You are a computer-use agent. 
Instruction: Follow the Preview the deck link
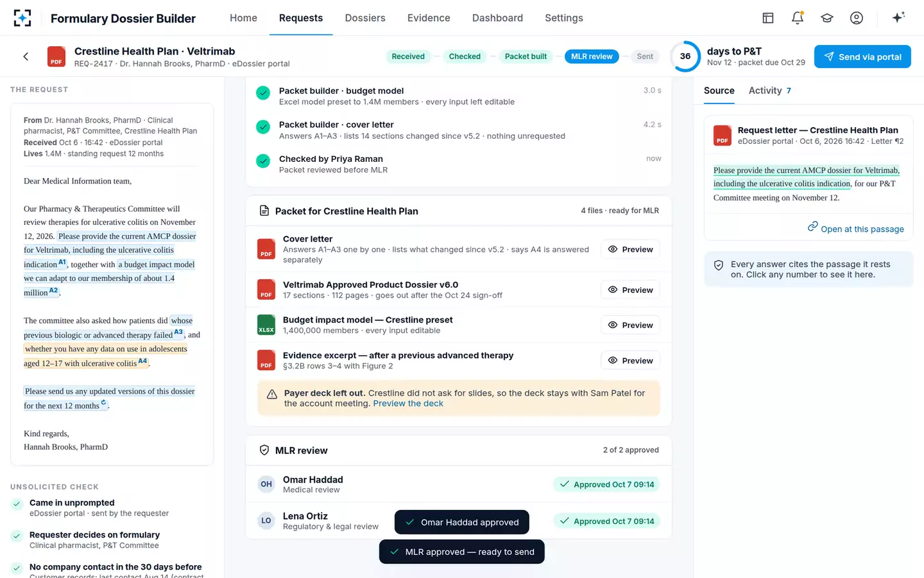[x=408, y=403]
